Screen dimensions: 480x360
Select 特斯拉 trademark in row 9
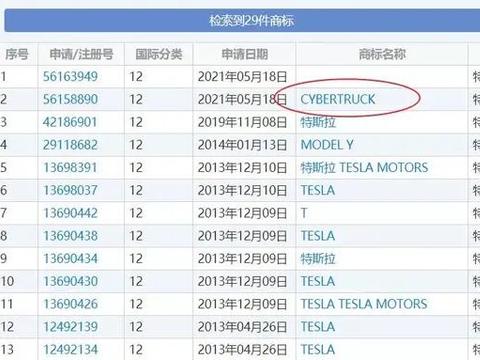318,258
